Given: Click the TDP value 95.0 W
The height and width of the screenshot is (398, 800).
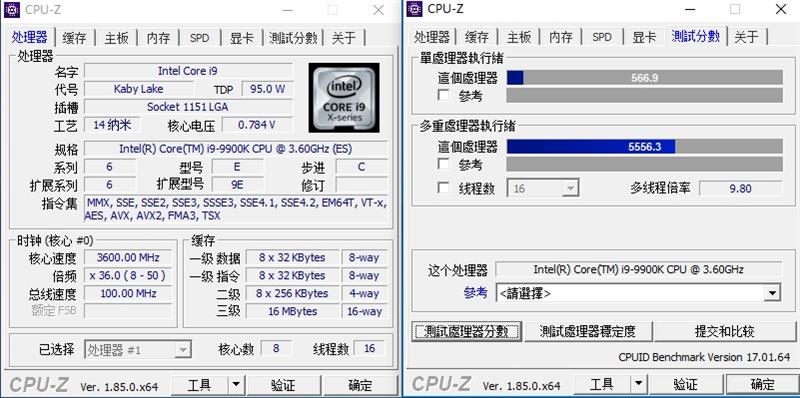Looking at the screenshot, I should pos(267,89).
